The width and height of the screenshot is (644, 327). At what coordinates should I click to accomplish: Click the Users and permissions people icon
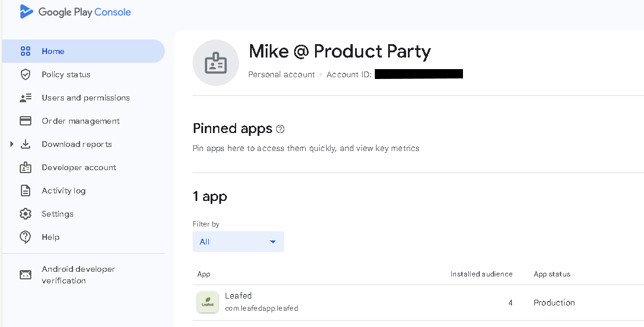[26, 98]
